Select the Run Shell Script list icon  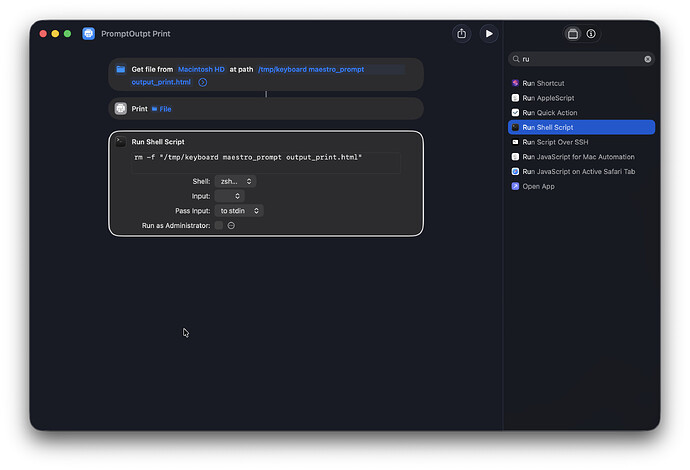515,127
